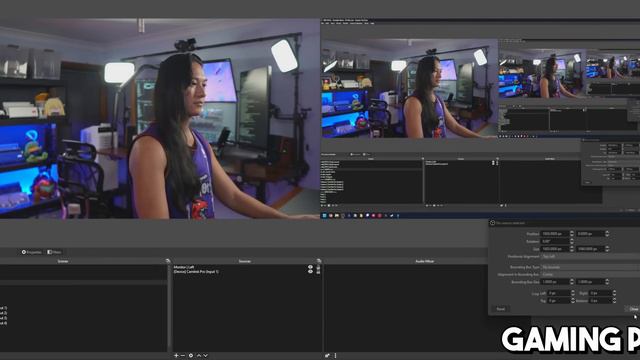Select the monitor capture in the preview canvas
This screenshot has height=360, width=640.
(480, 118)
